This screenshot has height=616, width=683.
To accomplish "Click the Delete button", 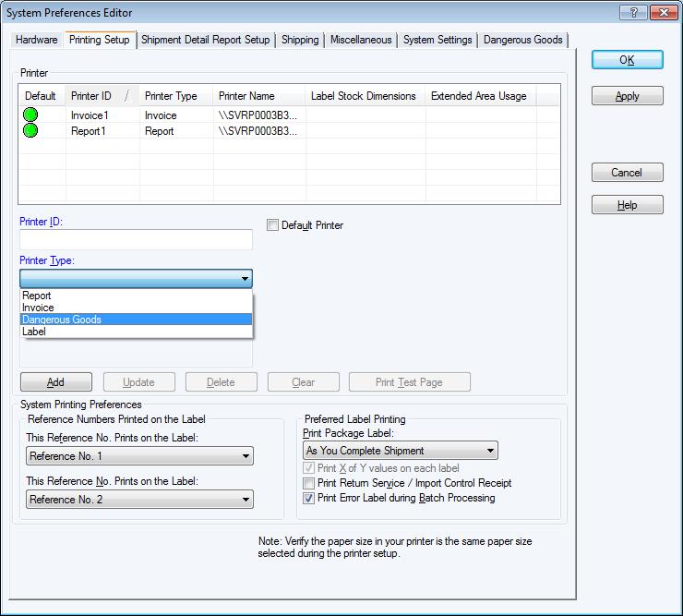I will [x=222, y=382].
